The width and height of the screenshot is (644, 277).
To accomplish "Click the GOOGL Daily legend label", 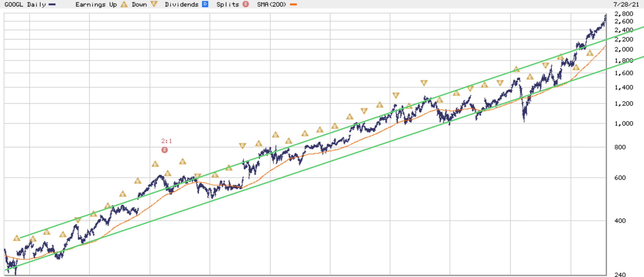I will click(x=25, y=4).
